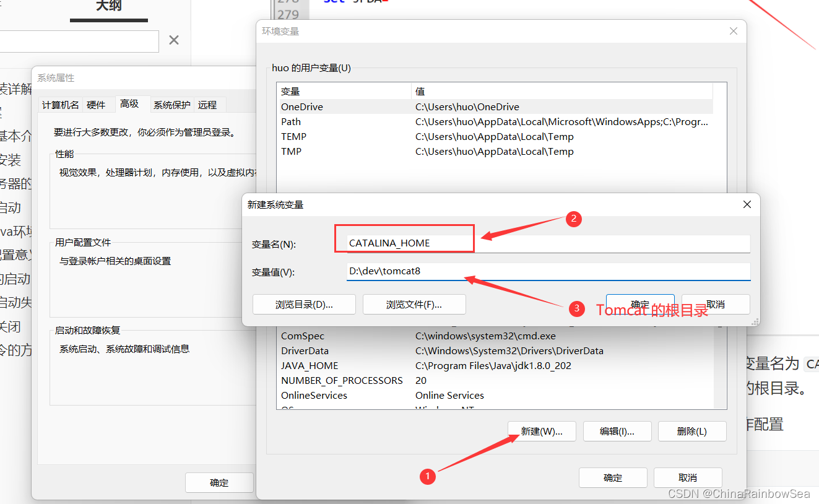Select the DriverData system variable row

point(495,350)
